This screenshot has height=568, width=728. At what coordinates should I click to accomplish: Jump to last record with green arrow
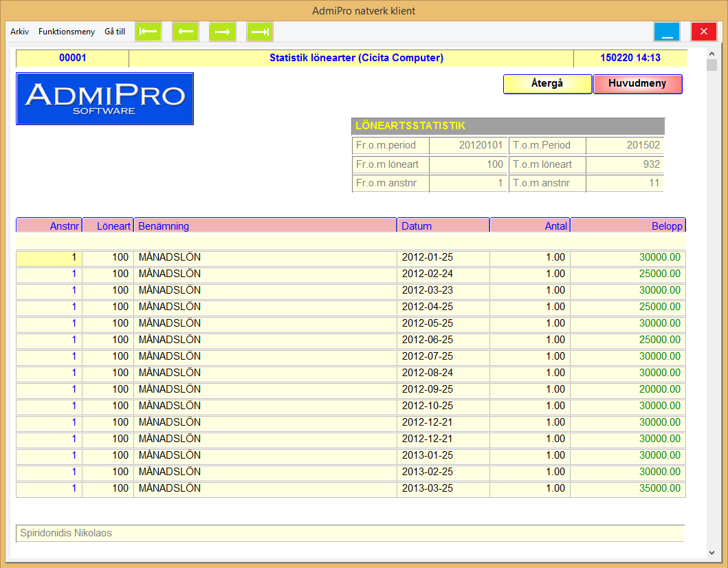point(259,32)
